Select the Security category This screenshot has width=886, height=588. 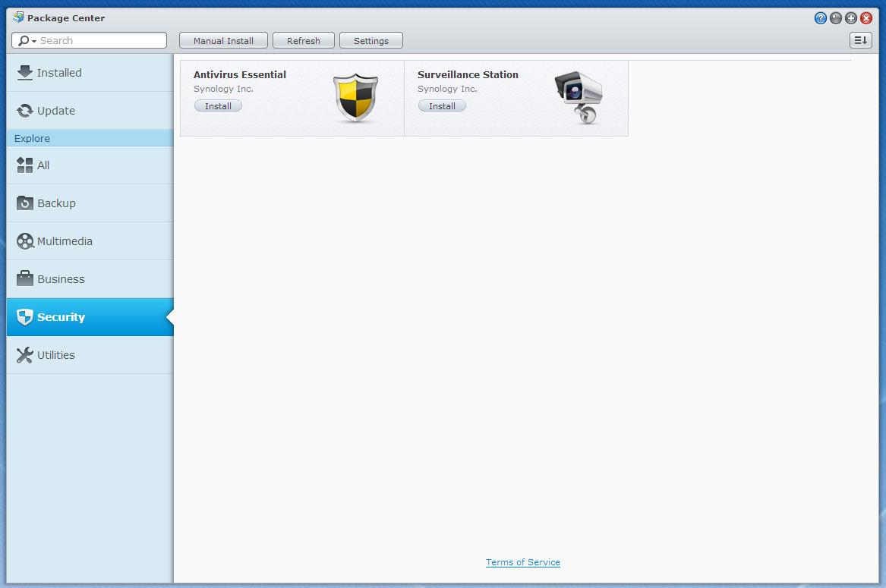[90, 317]
